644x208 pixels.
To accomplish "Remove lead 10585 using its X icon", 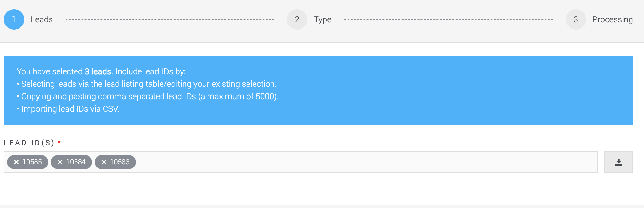I will (x=16, y=162).
